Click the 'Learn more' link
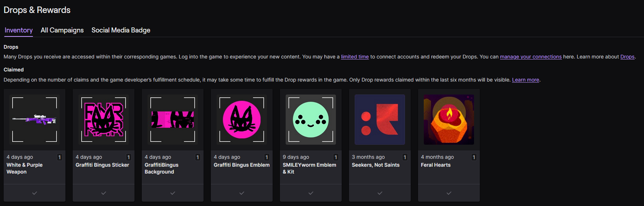 tap(525, 80)
